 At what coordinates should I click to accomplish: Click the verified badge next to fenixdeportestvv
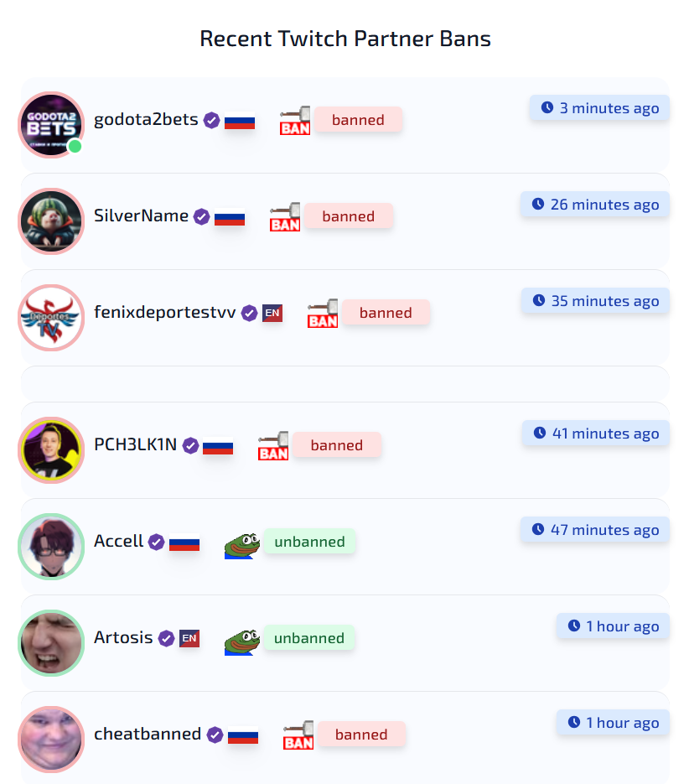(x=249, y=313)
